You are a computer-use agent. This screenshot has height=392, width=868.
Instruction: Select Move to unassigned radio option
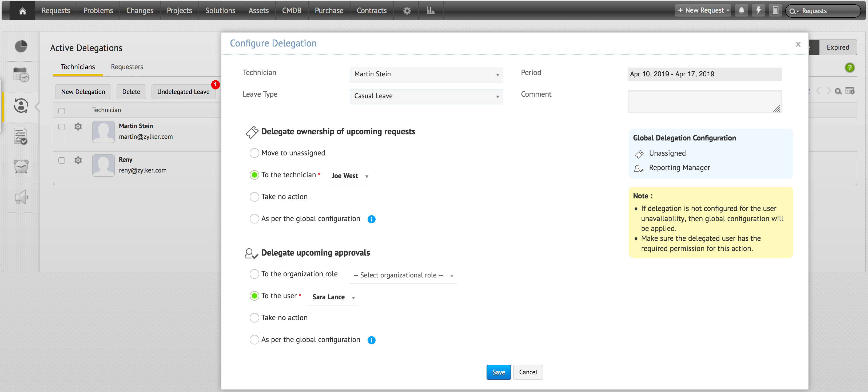pos(254,153)
